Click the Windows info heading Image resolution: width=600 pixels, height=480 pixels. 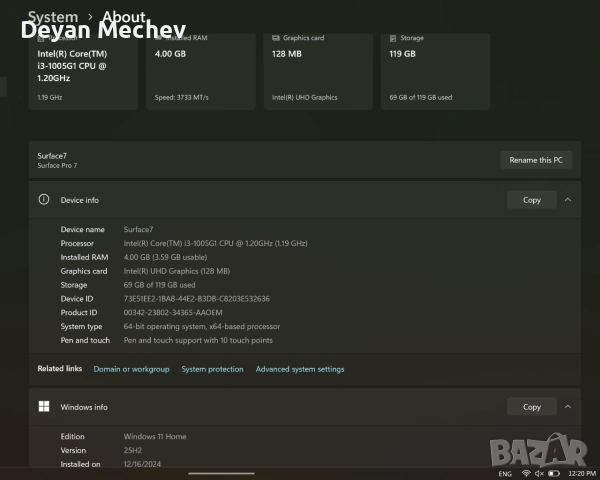click(84, 407)
